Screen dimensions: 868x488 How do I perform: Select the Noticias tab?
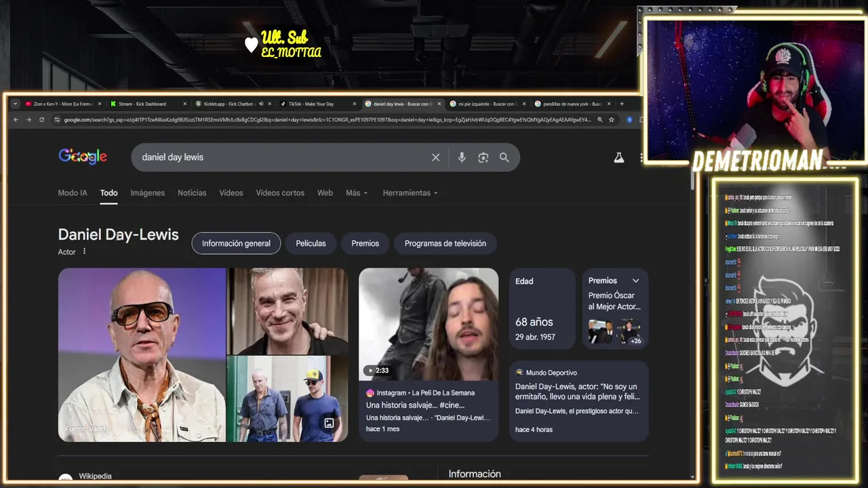[x=192, y=193]
